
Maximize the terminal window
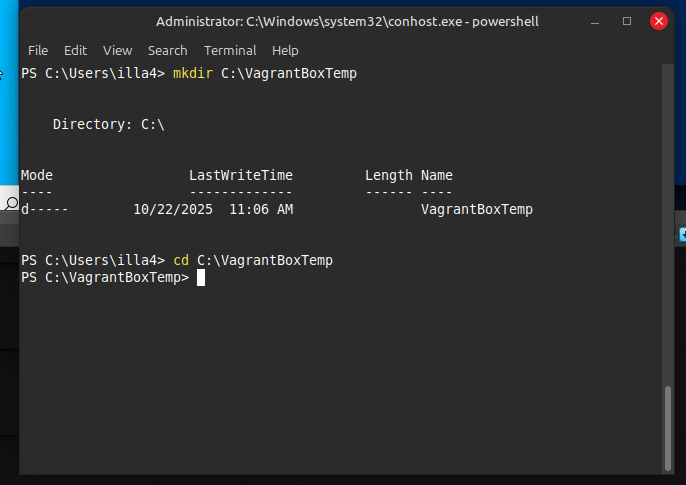pyautogui.click(x=627, y=21)
